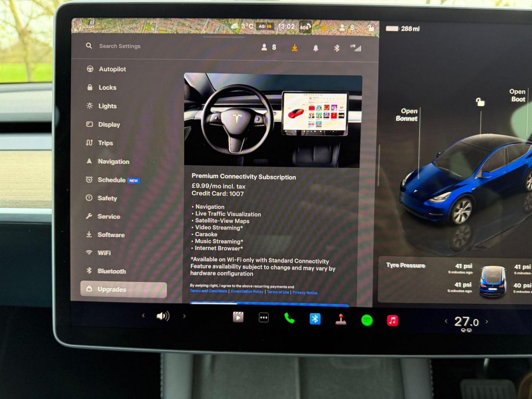The image size is (532, 399).
Task: Open the Bluetooth app in the dock
Action: click(315, 319)
